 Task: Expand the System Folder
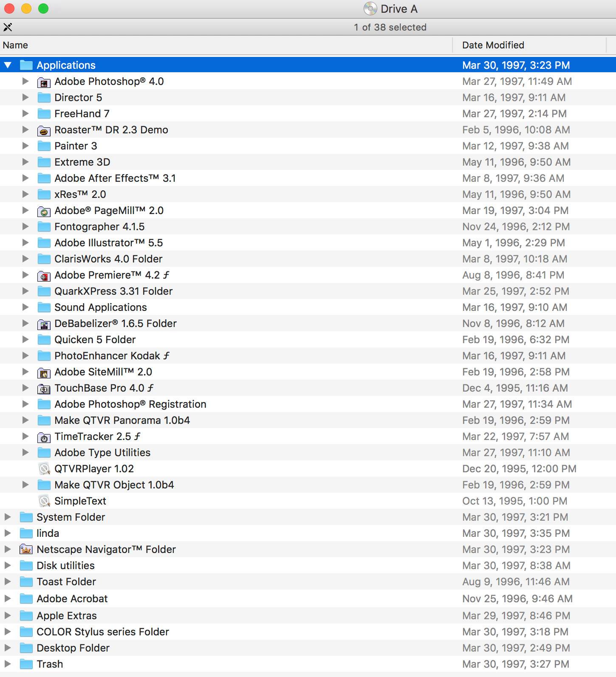(8, 517)
